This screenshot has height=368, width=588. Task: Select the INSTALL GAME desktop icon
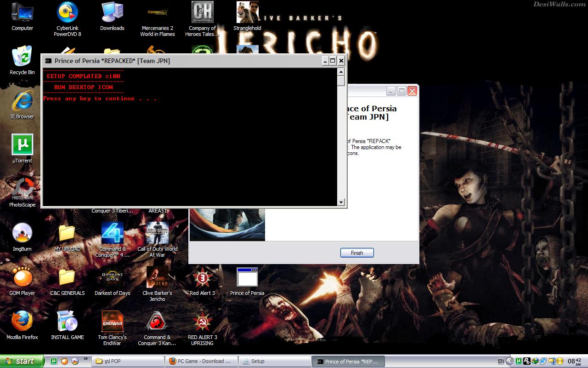pos(67,325)
